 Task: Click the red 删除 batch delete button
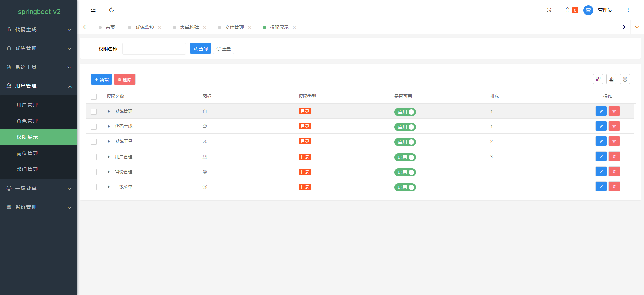(124, 79)
